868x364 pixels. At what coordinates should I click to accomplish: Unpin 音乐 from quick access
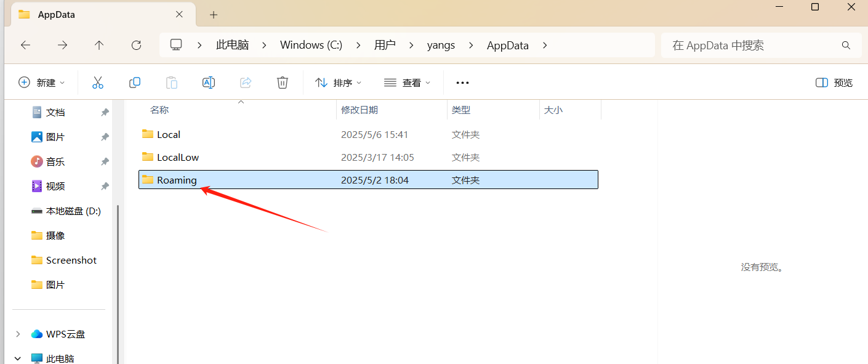tap(105, 161)
